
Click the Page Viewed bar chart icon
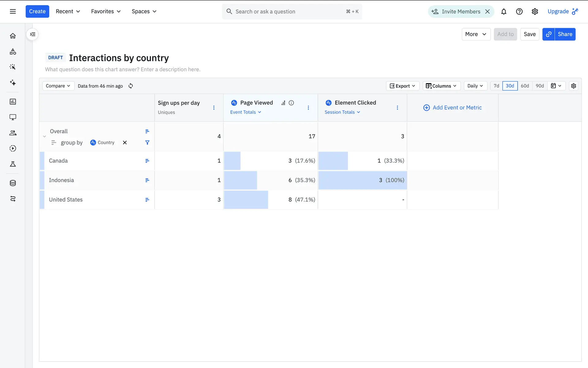(283, 103)
